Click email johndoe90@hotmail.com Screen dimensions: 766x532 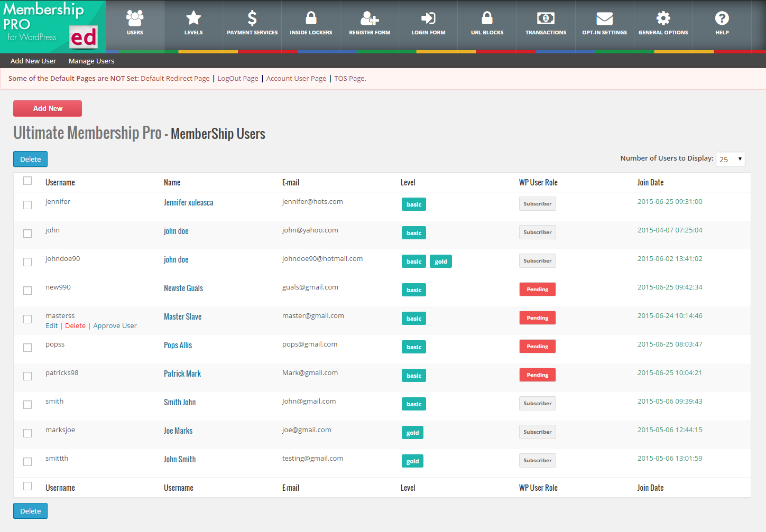click(x=322, y=259)
